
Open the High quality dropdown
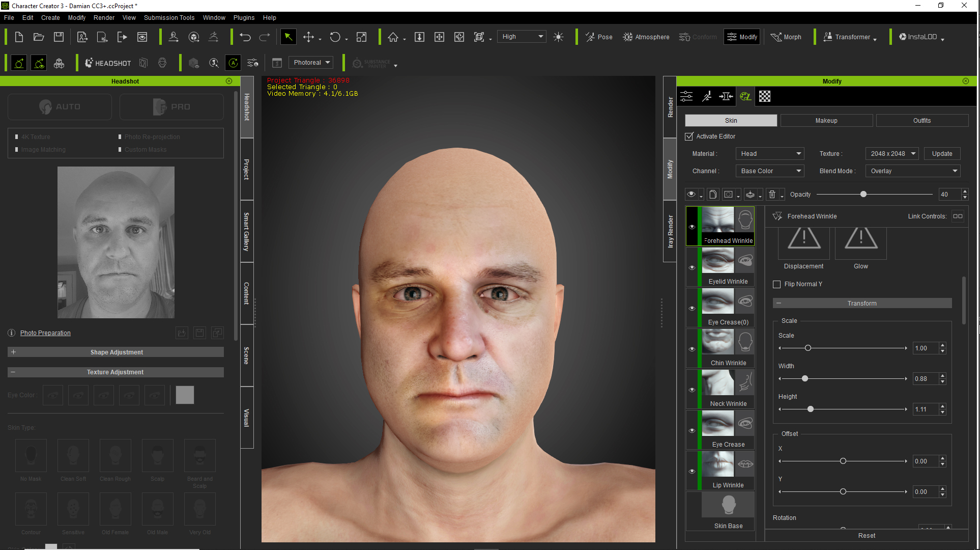[x=522, y=37]
